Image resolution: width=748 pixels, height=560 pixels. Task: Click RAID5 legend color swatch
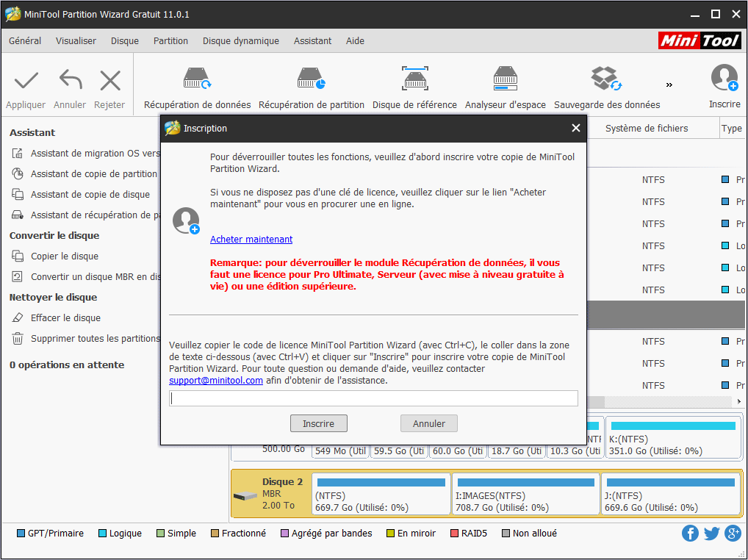tap(454, 534)
